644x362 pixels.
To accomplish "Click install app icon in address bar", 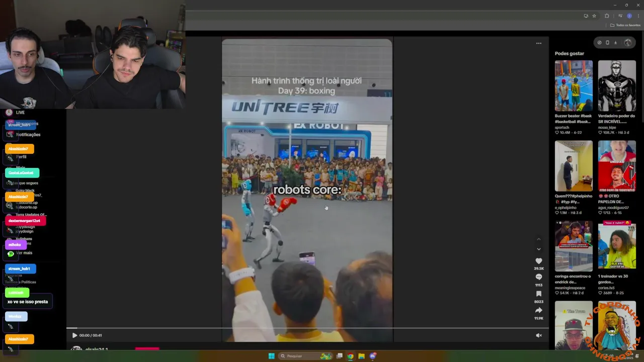I will click(x=586, y=16).
